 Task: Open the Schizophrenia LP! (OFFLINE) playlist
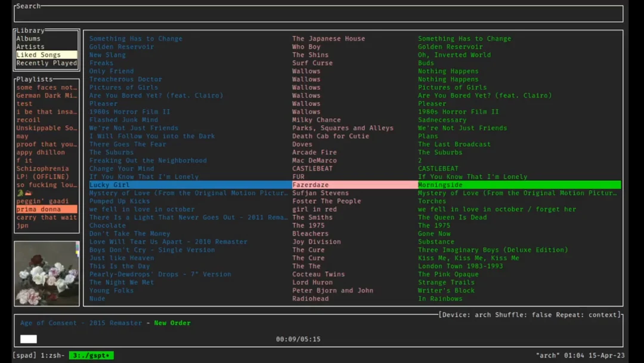36,173
